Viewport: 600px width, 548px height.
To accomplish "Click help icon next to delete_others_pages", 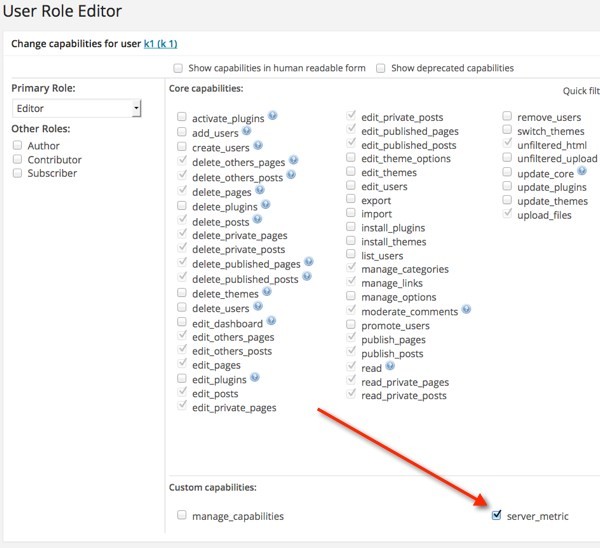I will 293,160.
